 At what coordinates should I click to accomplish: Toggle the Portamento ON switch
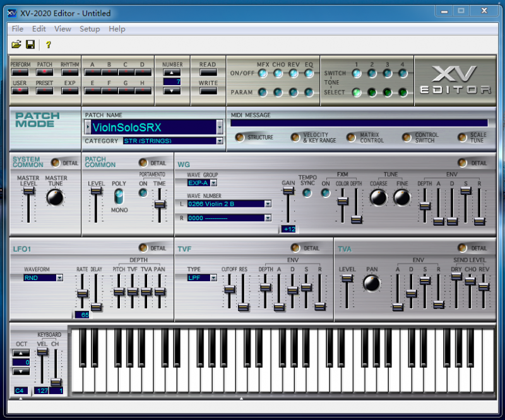pos(143,193)
